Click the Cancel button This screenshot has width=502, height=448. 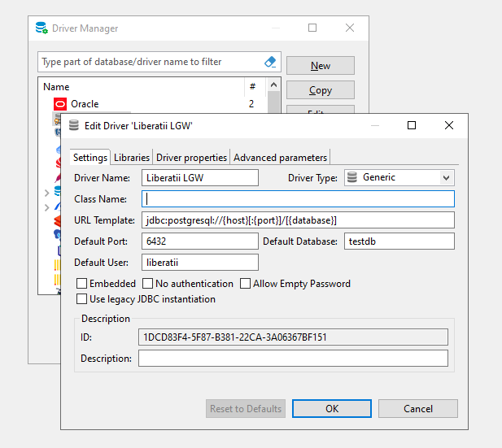coord(418,409)
